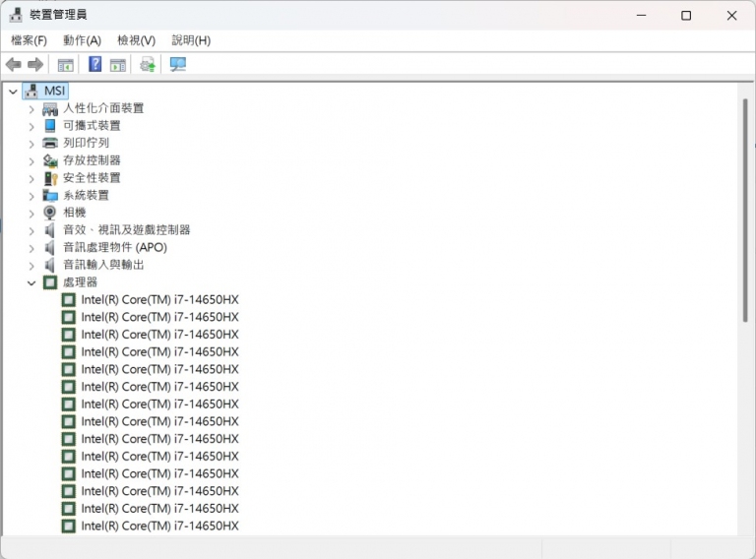Viewport: 756px width, 559px height.
Task: Expand the 音訊處理物件 (APO) category
Action: 31,248
